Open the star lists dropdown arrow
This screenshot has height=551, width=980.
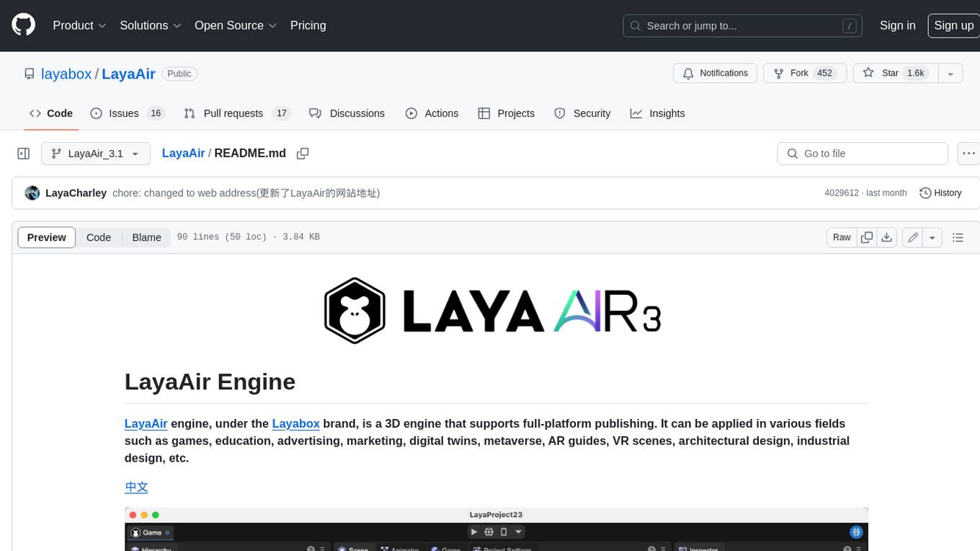pyautogui.click(x=950, y=73)
